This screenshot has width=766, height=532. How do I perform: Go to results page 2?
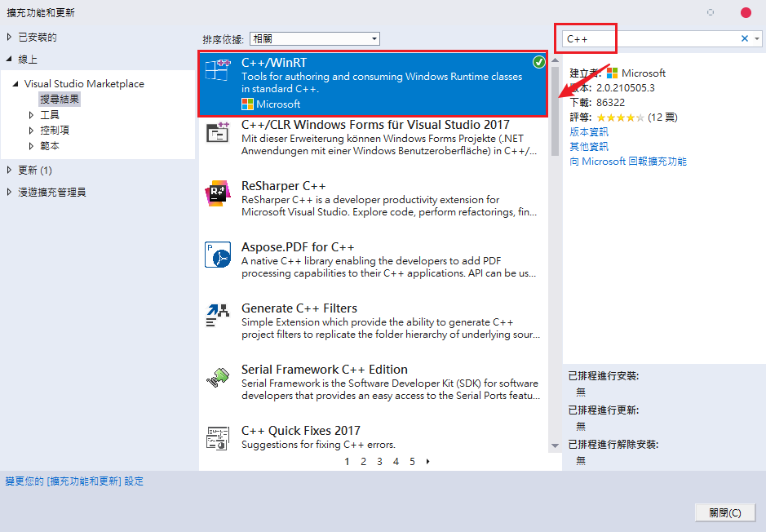[x=364, y=462]
